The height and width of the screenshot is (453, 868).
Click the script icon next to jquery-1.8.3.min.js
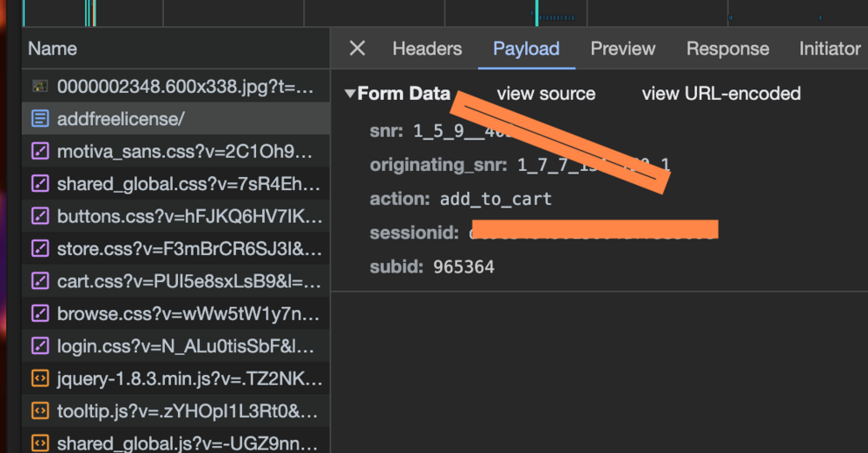[x=40, y=378]
